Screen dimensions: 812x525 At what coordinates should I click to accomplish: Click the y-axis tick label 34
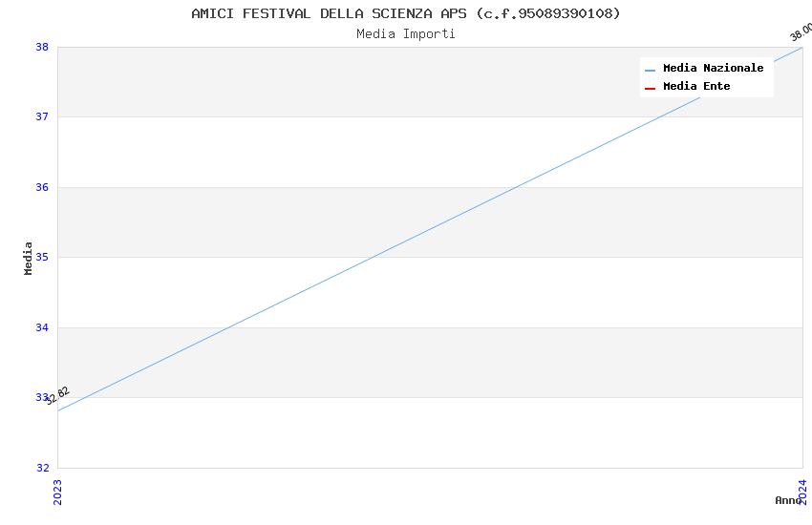(x=42, y=327)
